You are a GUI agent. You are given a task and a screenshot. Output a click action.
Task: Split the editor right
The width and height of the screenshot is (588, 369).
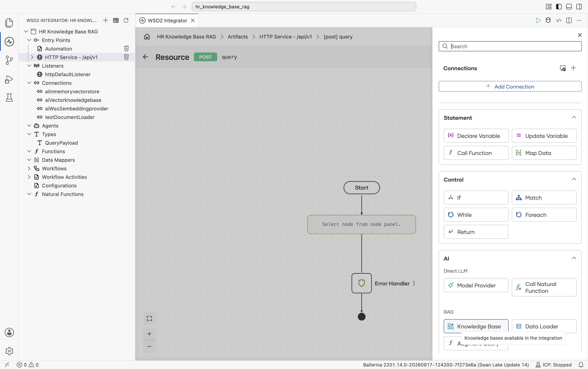pyautogui.click(x=569, y=20)
